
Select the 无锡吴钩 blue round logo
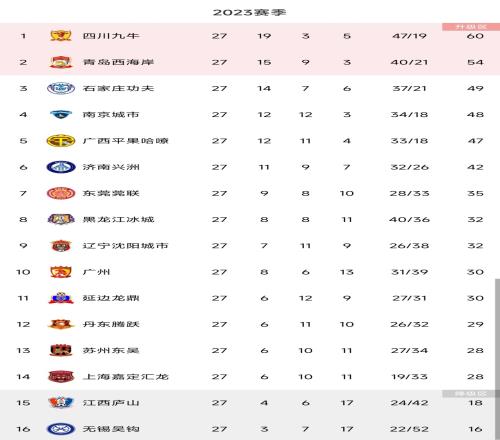tap(61, 429)
